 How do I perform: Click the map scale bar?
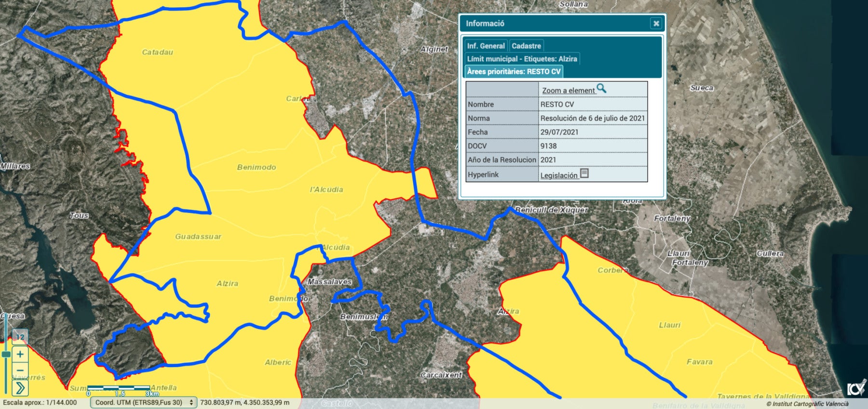[x=119, y=388]
